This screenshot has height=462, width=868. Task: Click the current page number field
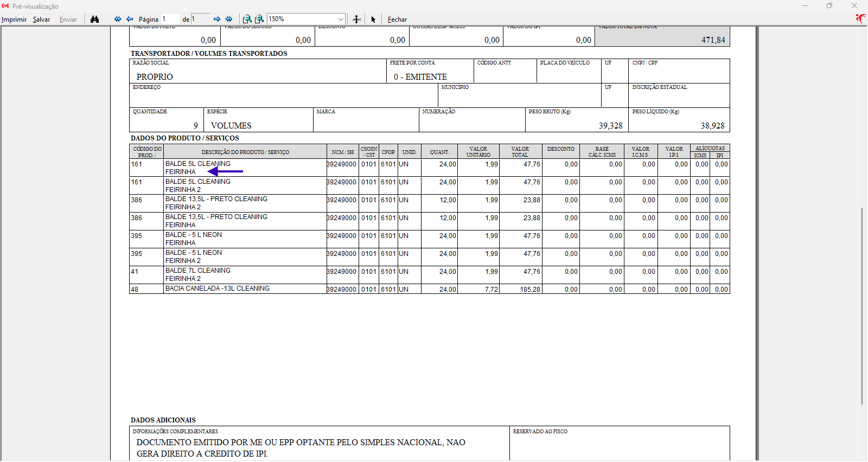click(x=170, y=19)
